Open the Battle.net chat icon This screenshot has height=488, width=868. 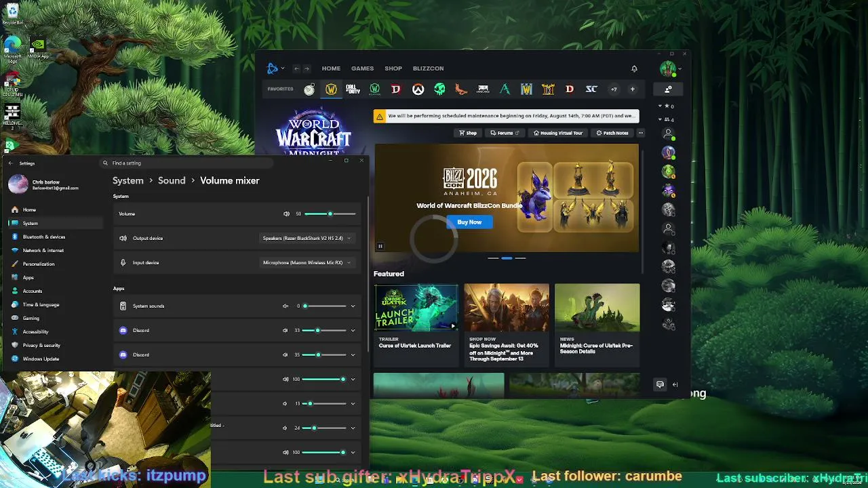point(660,385)
